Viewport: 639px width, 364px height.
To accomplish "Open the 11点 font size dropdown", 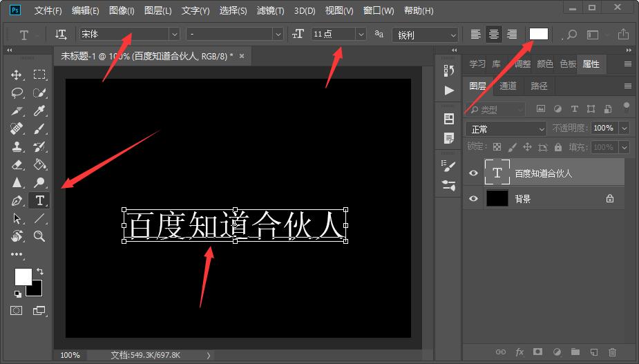I will 361,35.
